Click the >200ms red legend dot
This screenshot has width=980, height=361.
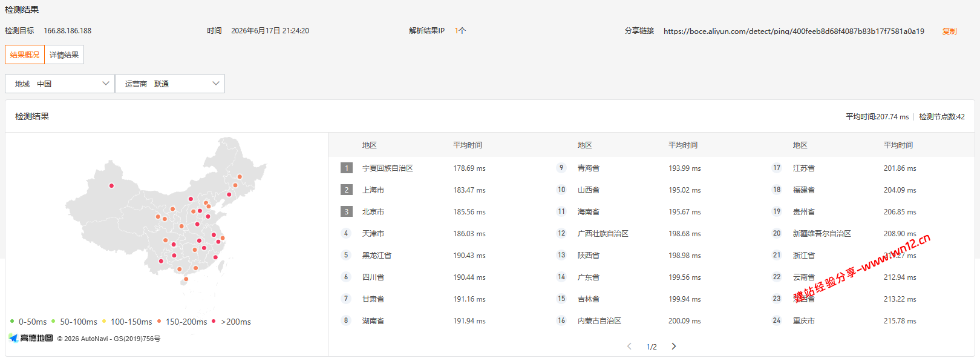pyautogui.click(x=214, y=321)
